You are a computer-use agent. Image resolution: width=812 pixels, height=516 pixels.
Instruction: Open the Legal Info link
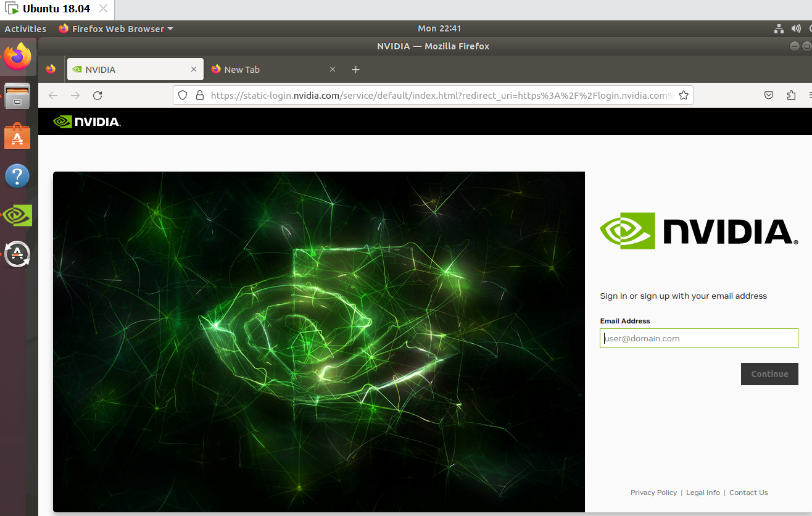(703, 493)
